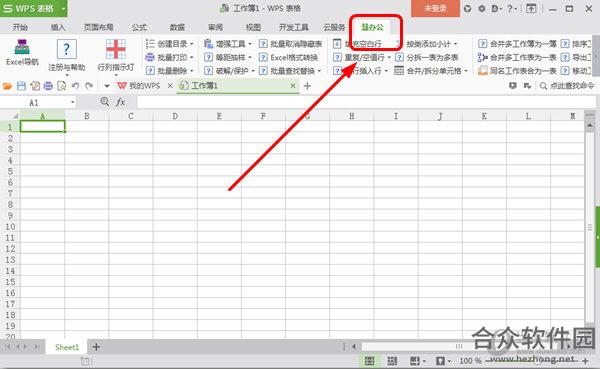Click the horizontal scrollbar left arrow
Image resolution: width=600 pixels, height=369 pixels.
pyautogui.click(x=354, y=347)
